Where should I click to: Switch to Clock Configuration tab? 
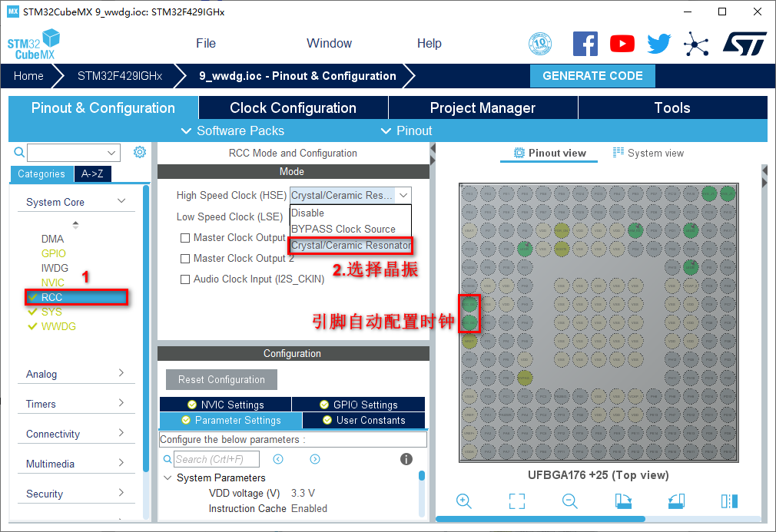point(293,108)
